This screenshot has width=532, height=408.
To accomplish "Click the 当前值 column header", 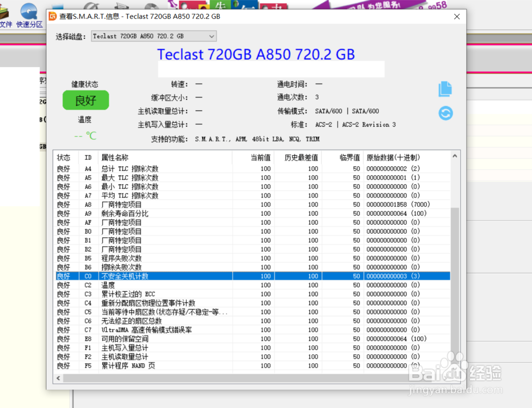I will 253,158.
